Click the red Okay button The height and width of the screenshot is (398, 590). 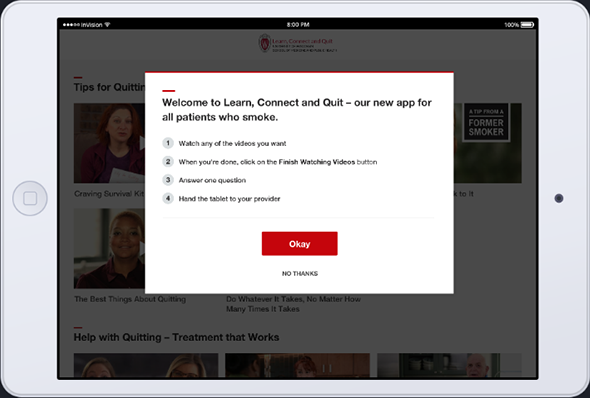300,244
